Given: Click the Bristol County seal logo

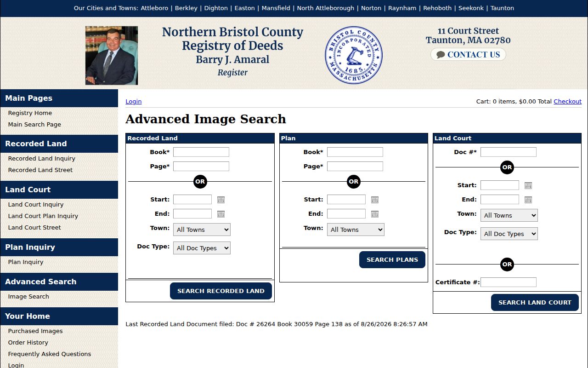Looking at the screenshot, I should [x=354, y=55].
